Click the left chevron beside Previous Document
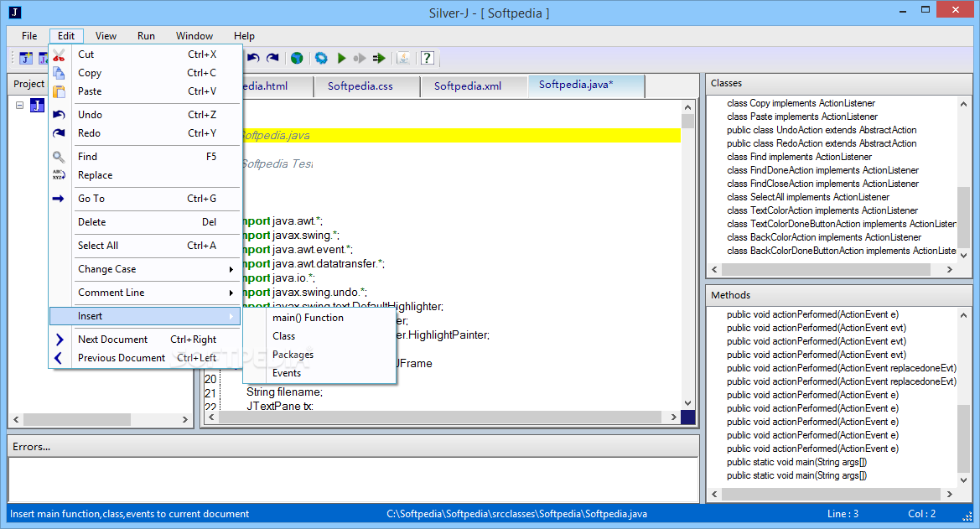 point(58,358)
